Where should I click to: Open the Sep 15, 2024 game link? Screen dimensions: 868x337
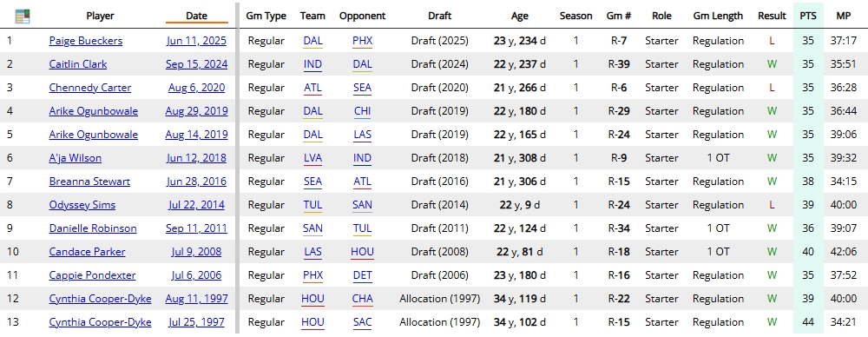click(196, 64)
